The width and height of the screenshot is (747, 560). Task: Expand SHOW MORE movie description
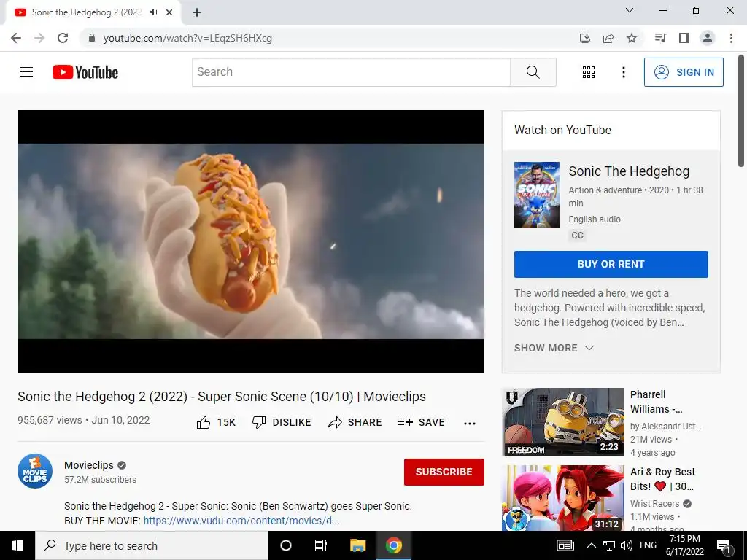point(554,348)
